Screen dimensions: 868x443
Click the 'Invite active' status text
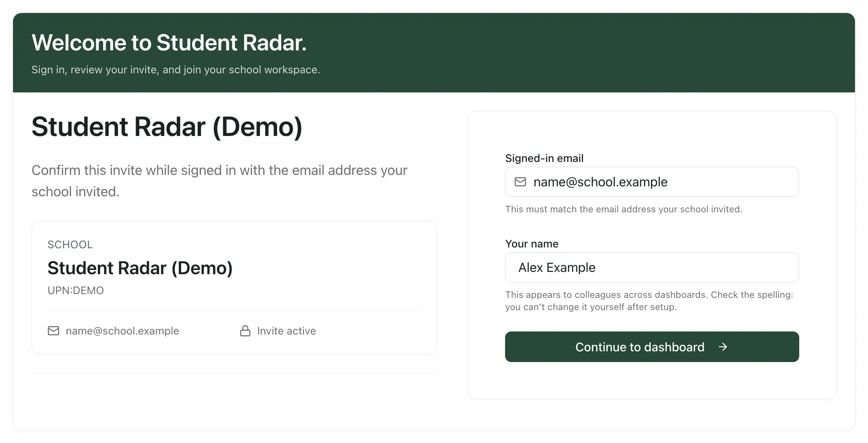[x=287, y=331]
